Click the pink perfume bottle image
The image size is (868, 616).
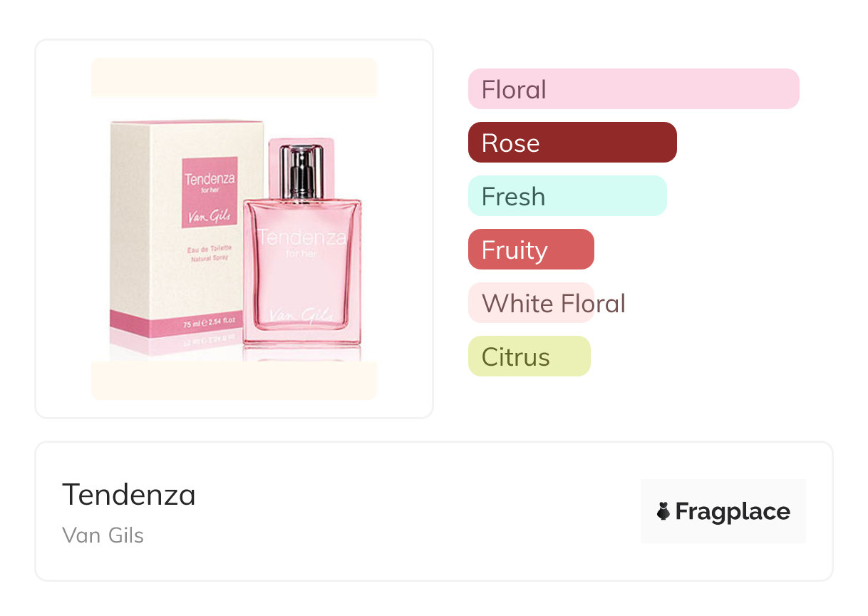click(301, 271)
